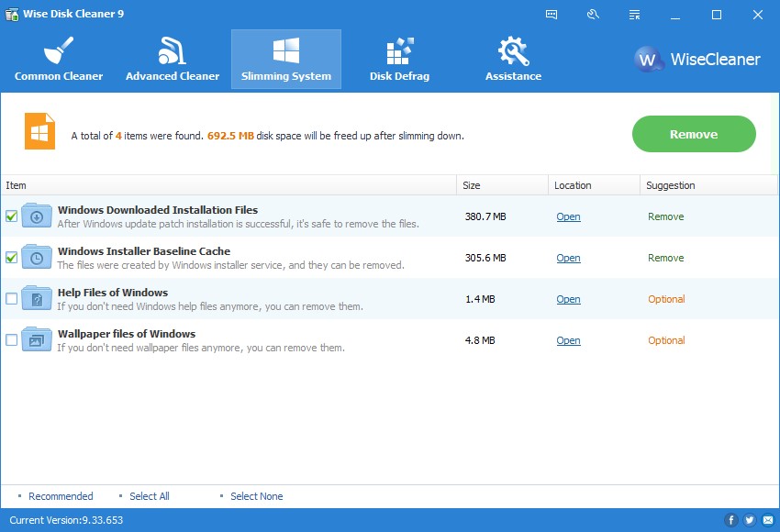The height and width of the screenshot is (532, 780).
Task: Click Recommended selection option
Action: tap(62, 496)
